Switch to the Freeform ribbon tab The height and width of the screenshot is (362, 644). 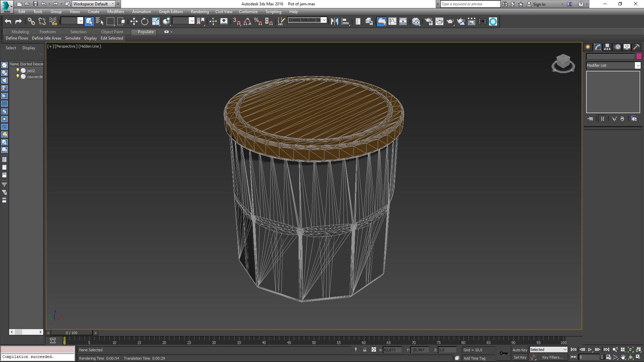click(47, 32)
